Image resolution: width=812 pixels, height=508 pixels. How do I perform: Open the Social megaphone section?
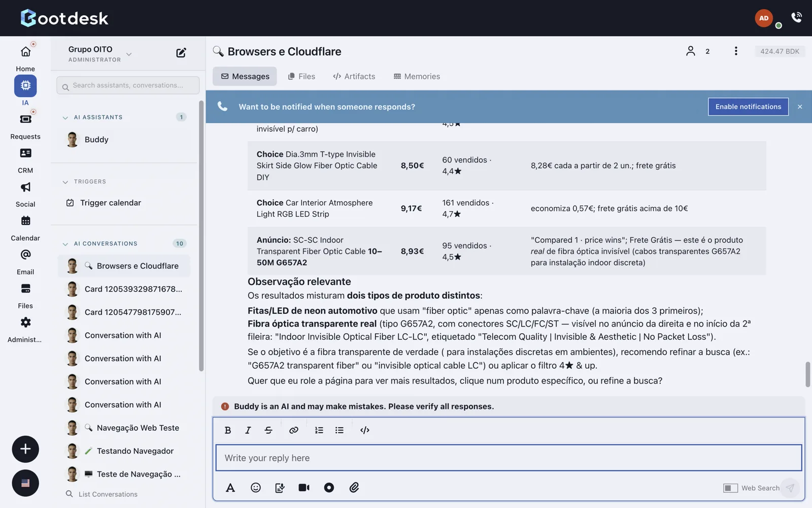(x=25, y=194)
